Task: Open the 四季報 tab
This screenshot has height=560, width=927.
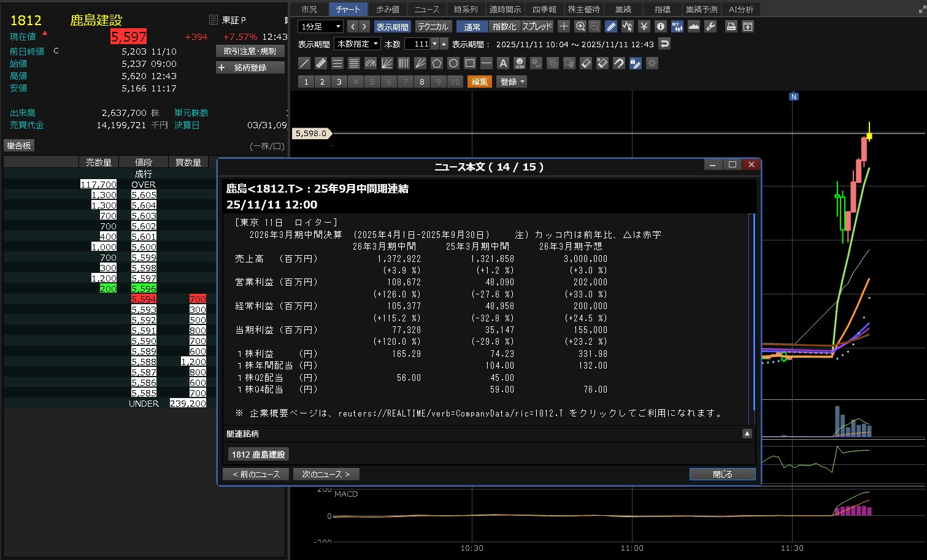Action: pos(544,9)
